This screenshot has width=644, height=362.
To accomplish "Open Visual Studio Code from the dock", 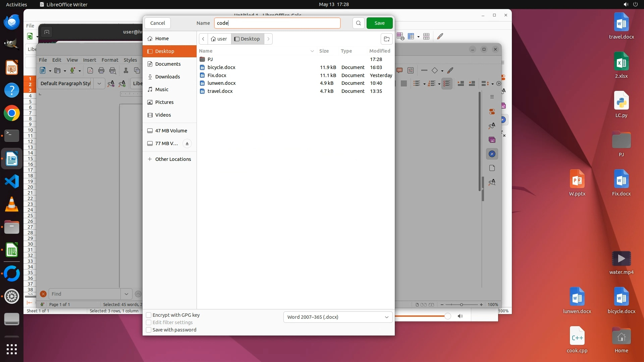I will point(12,181).
